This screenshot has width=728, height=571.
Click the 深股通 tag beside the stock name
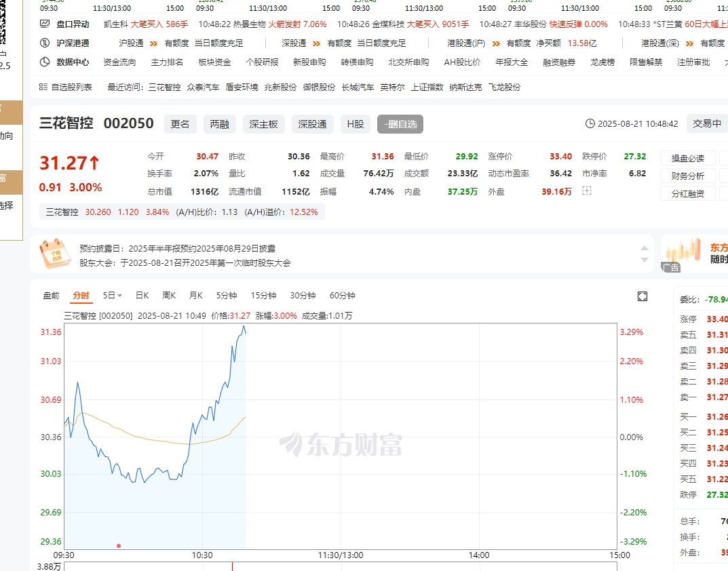tap(313, 124)
